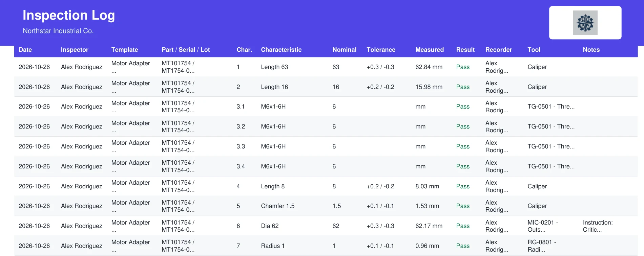Click the Template column header
The image size is (644, 256).
[x=125, y=50]
